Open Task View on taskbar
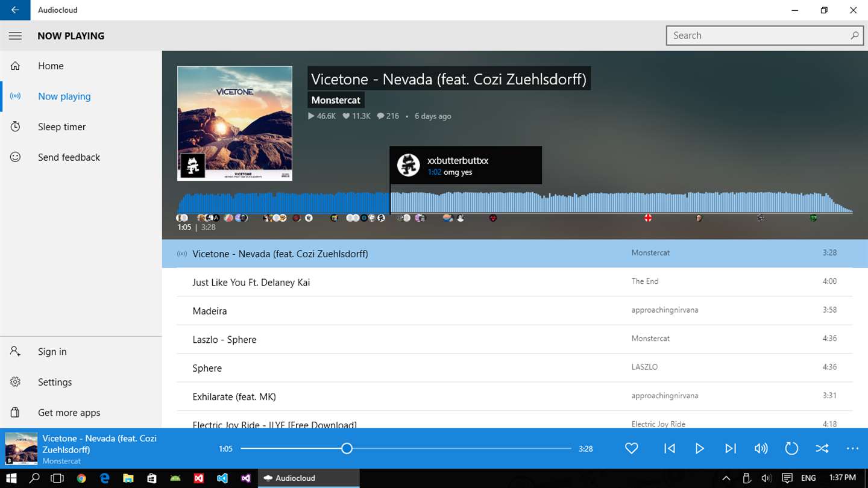 (57, 478)
